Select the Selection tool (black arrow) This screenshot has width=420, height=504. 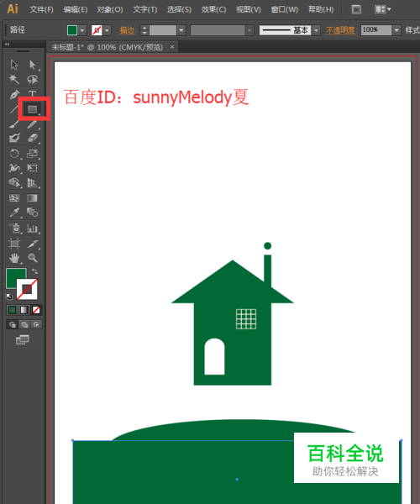pyautogui.click(x=14, y=65)
